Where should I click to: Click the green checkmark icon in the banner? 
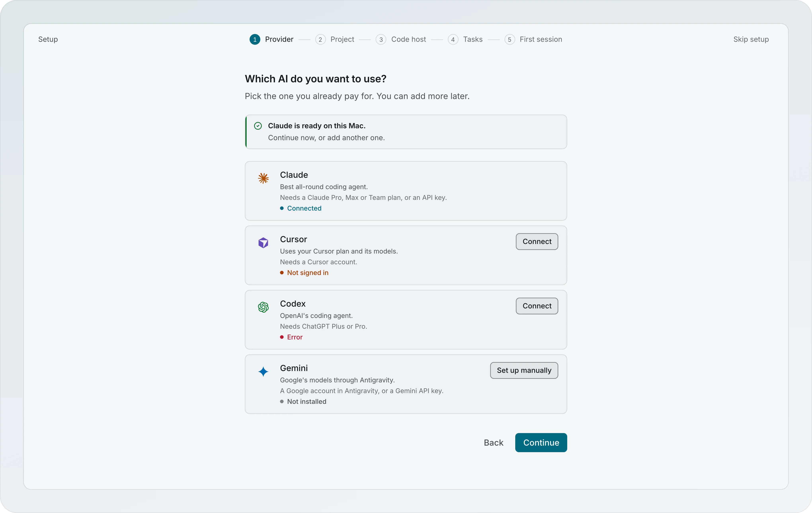pos(258,126)
